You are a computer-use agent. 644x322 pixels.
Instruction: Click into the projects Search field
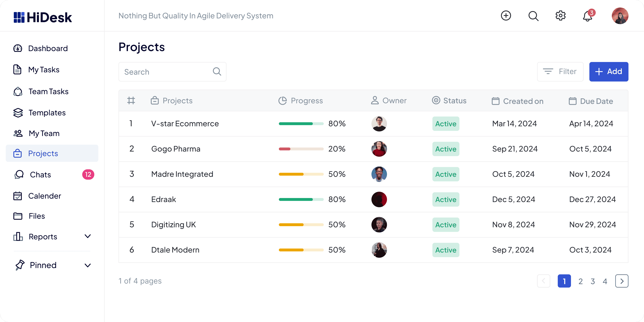[165, 72]
